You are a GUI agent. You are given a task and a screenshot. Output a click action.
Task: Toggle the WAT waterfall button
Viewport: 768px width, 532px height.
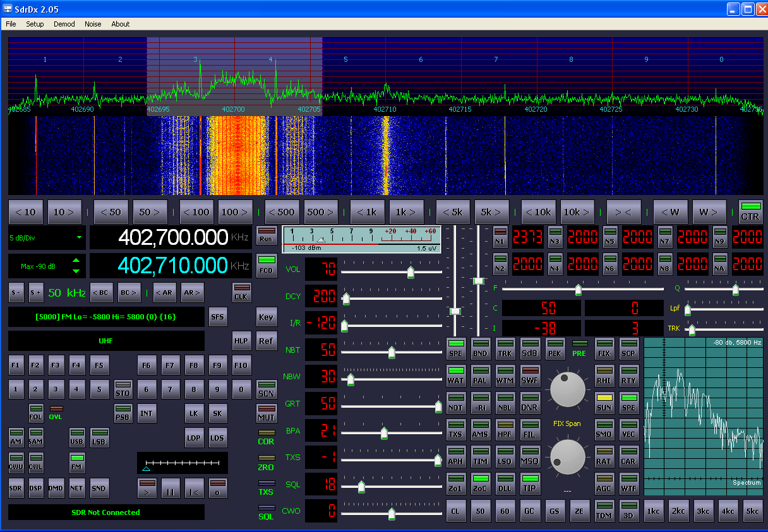pos(456,376)
